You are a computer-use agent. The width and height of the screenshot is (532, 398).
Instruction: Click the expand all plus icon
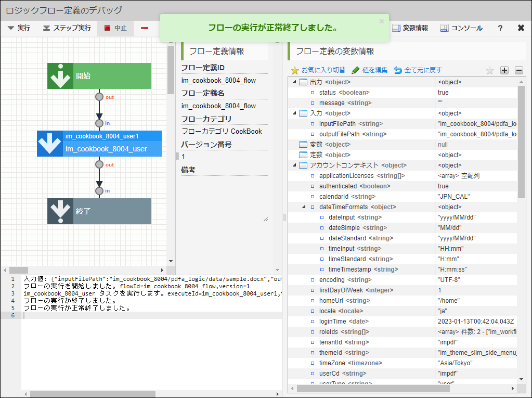click(x=504, y=70)
